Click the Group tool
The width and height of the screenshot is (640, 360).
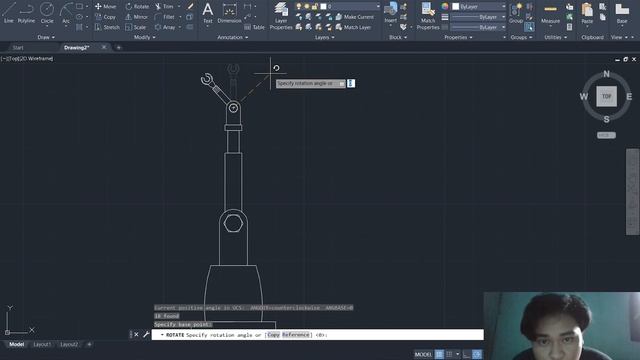pos(516,13)
